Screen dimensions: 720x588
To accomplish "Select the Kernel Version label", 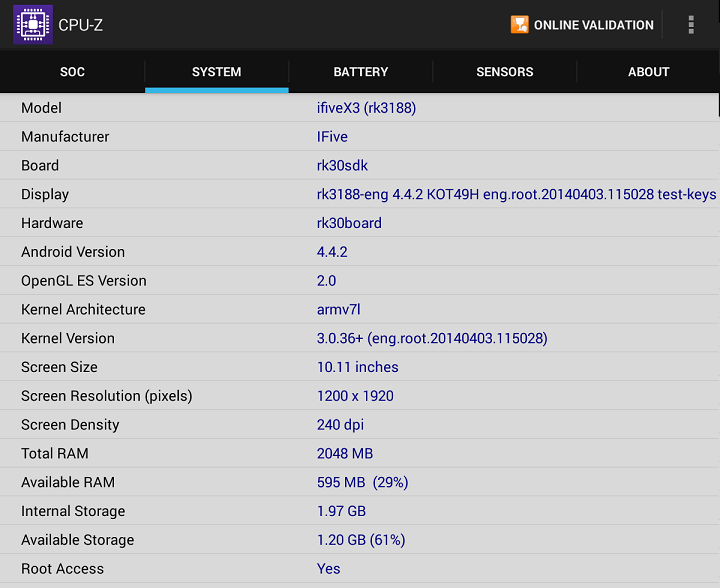I will click(68, 338).
